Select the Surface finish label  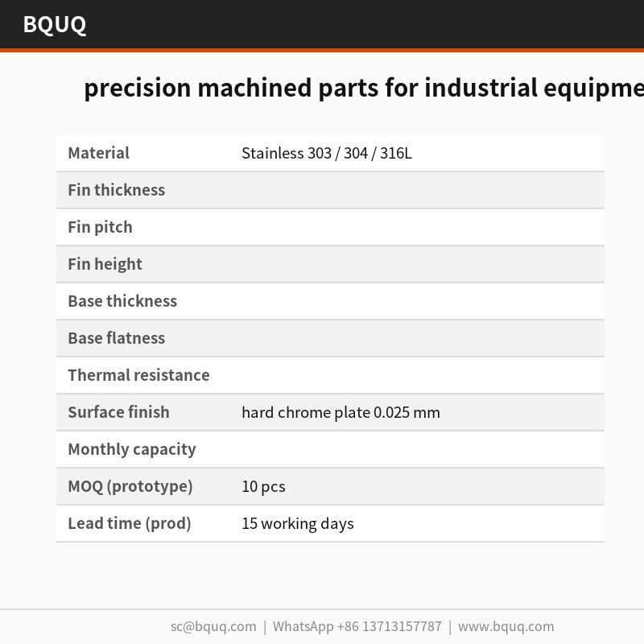pos(118,412)
